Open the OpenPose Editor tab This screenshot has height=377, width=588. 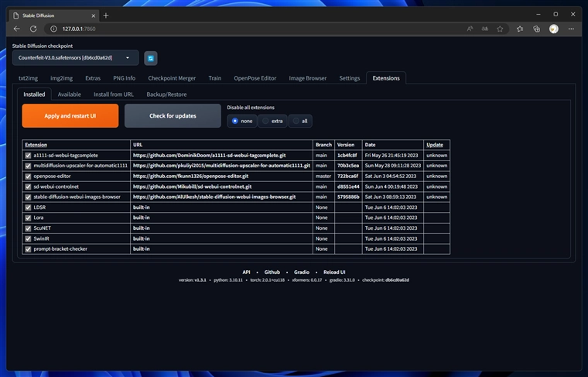pos(255,78)
